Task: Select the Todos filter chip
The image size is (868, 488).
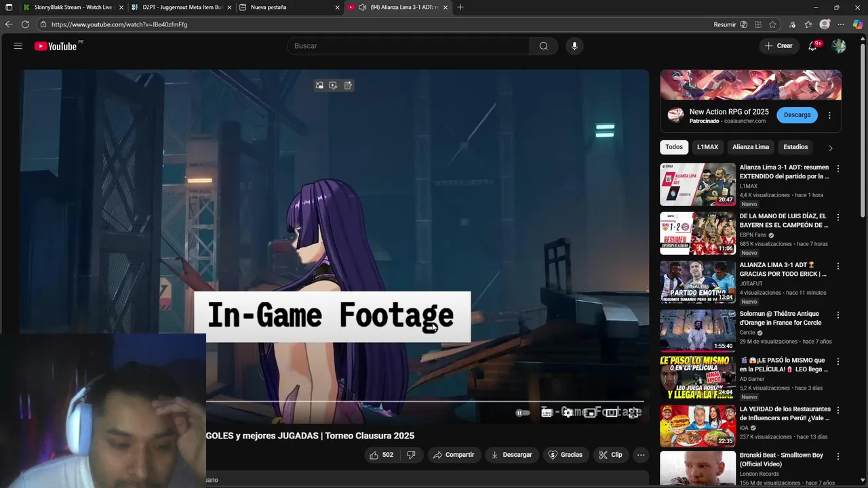Action: (x=674, y=147)
